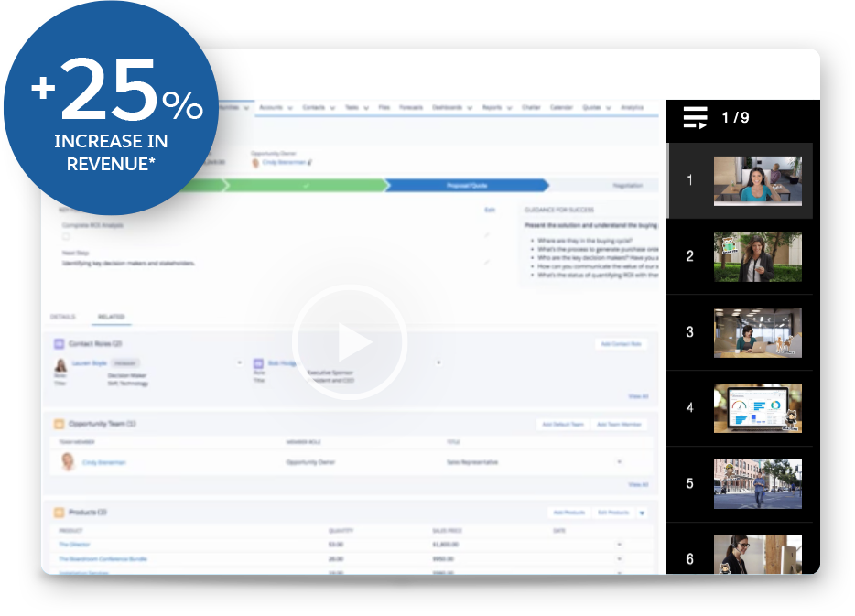Click Lauren Boyle's avatar photo
Screen dimensions: 855x616
pyautogui.click(x=60, y=364)
